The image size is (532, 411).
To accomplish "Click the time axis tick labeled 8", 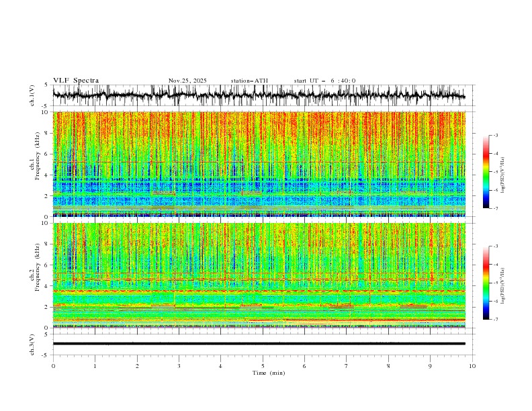I will [x=388, y=366].
